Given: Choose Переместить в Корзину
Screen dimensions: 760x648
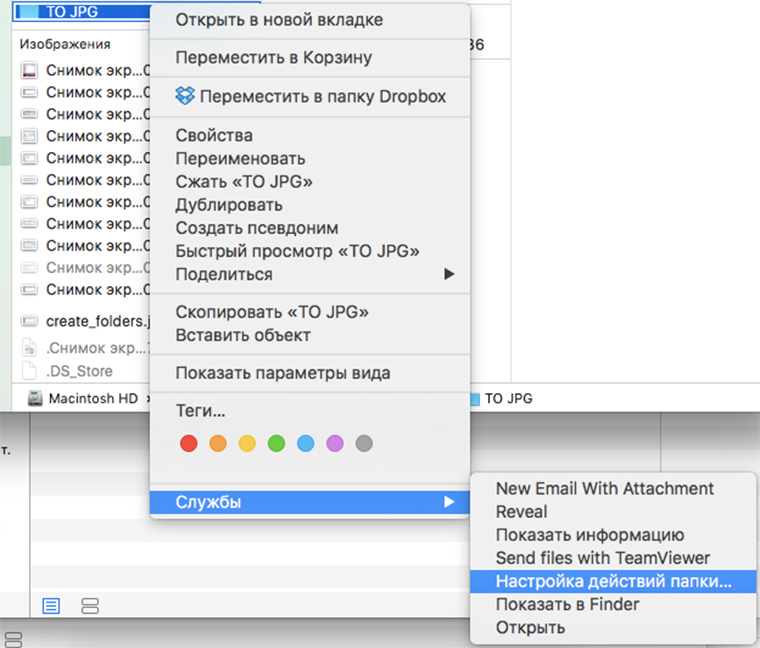Looking at the screenshot, I should [310, 58].
